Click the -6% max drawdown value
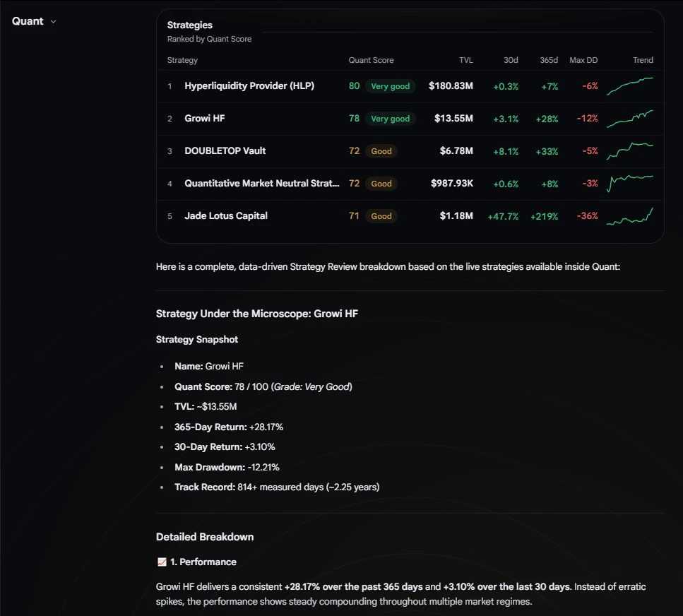Screen dimensions: 683x616 (x=590, y=86)
